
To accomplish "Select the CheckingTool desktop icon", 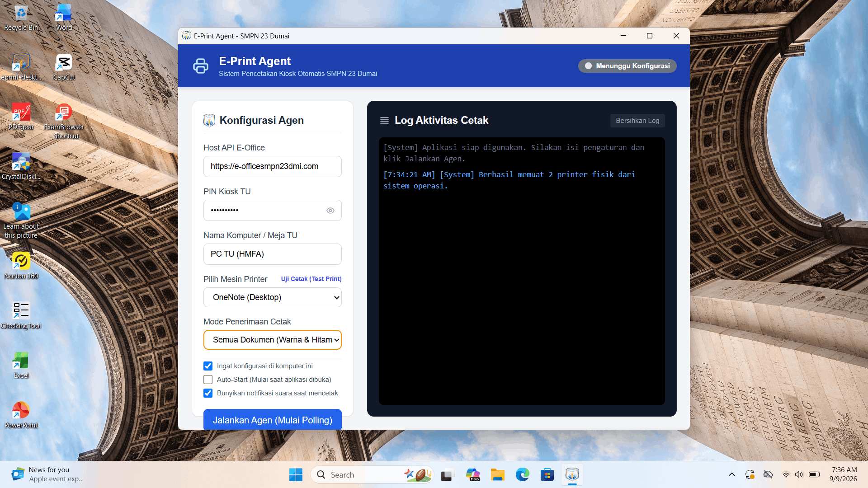I will point(21,316).
